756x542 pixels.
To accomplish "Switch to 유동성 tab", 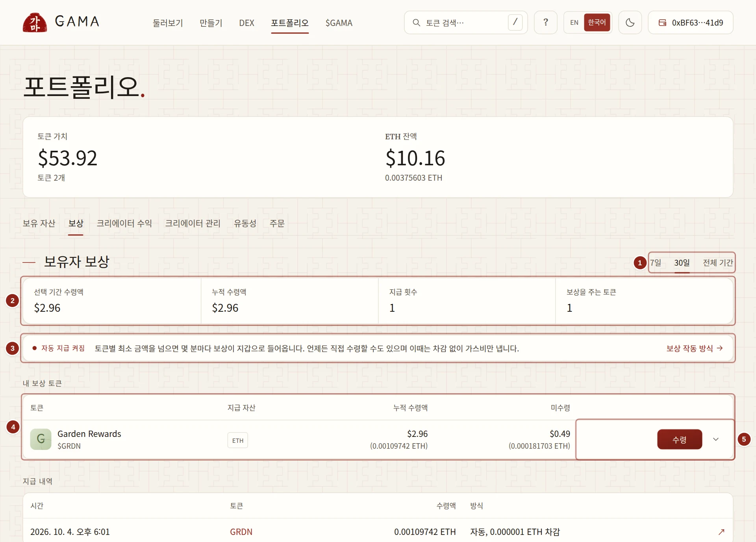I will click(245, 223).
